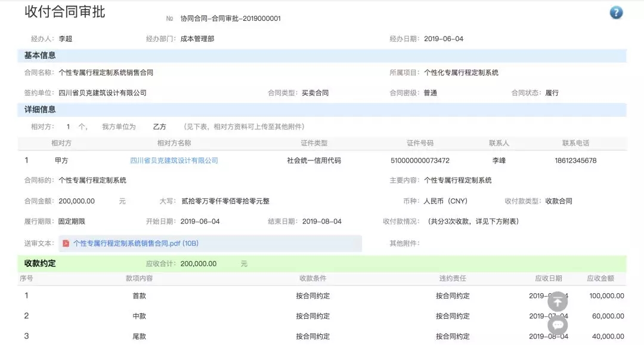The height and width of the screenshot is (345, 644).
Task: Click the 相对方名称 column header
Action: click(x=174, y=143)
